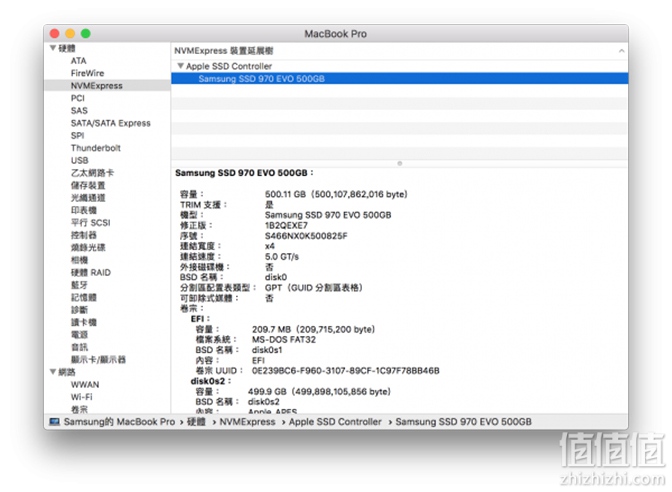Click the bold Samsung SSD 970 EVO 500GB heading
This screenshot has width=672, height=492.
(x=243, y=173)
